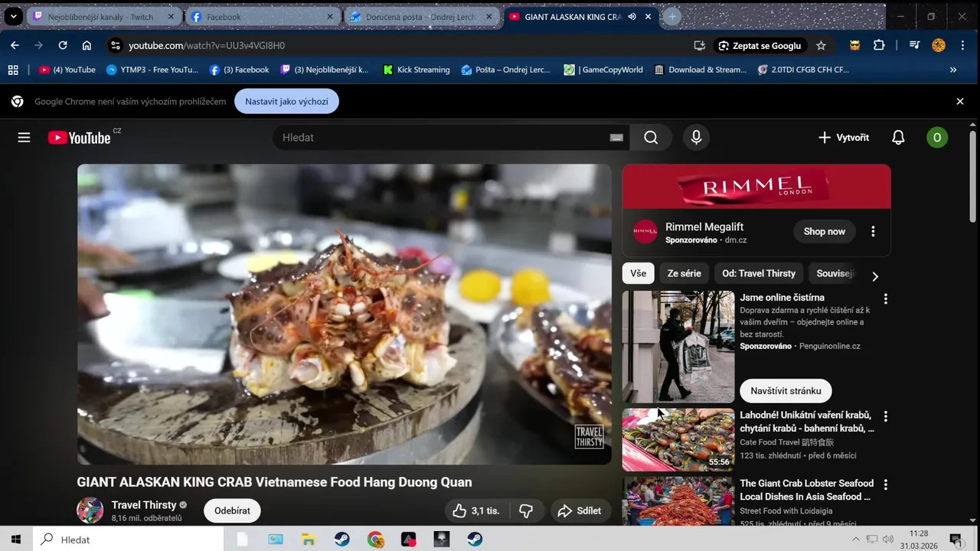Open the emoji extension icon in the toolbar
The width and height of the screenshot is (980, 551).
pyautogui.click(x=855, y=46)
